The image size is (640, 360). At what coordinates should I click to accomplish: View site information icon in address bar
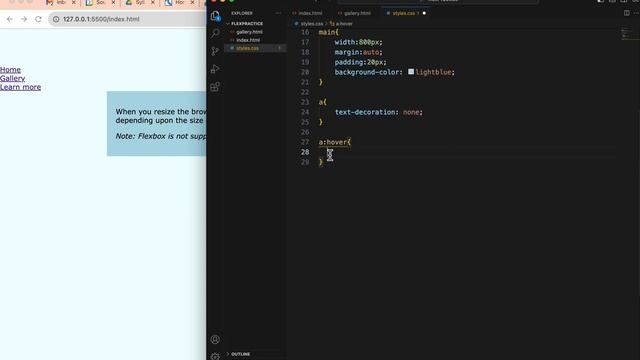(x=56, y=19)
